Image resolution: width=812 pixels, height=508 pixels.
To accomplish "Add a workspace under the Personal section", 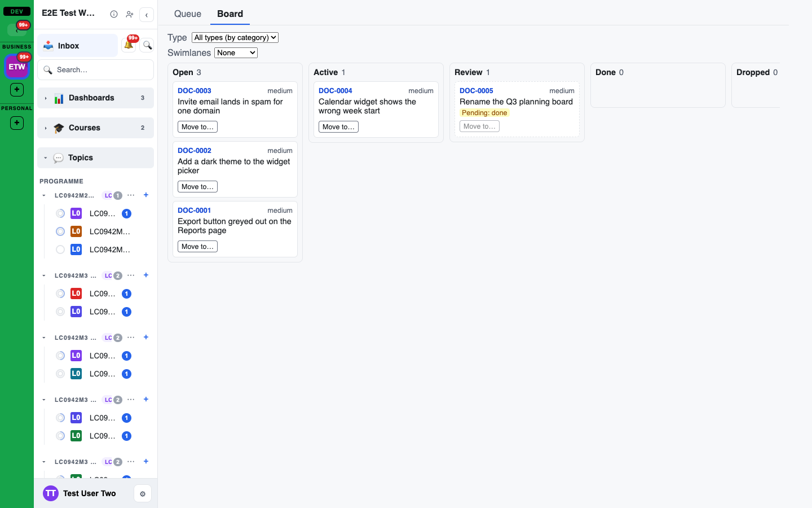I will 17,122.
